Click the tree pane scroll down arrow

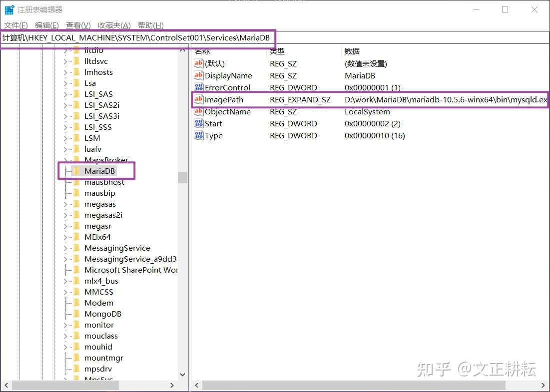click(x=182, y=375)
